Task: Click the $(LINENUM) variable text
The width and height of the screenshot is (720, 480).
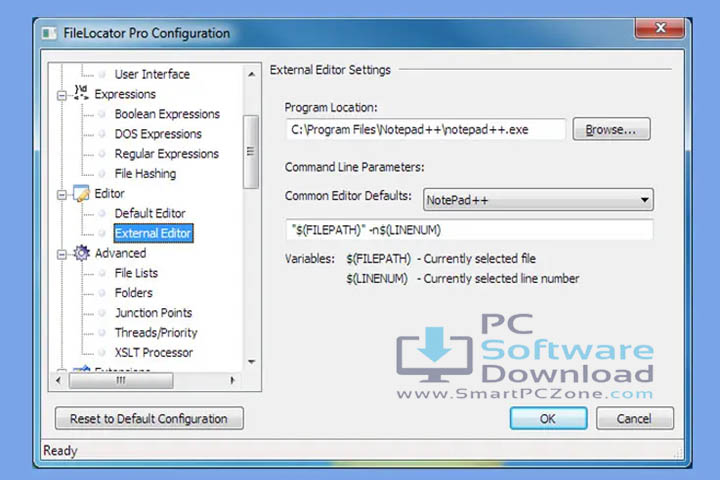Action: [x=377, y=278]
